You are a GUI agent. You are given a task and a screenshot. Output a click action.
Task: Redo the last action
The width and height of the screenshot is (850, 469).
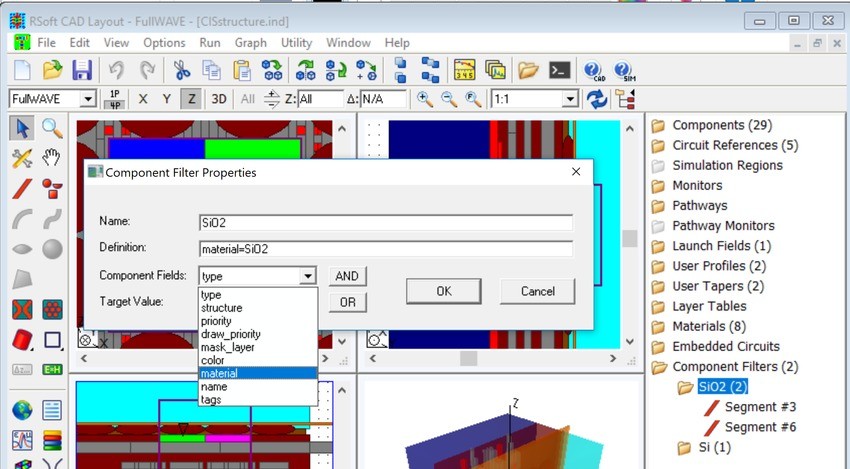pos(147,70)
